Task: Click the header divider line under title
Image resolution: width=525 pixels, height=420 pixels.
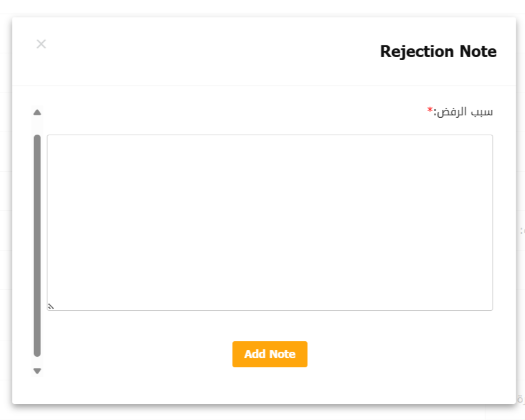Action: coord(264,86)
